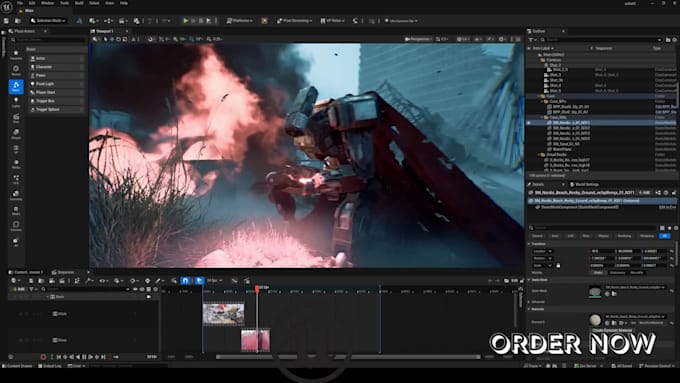
Task: Click the Add component button in Details
Action: 644,193
